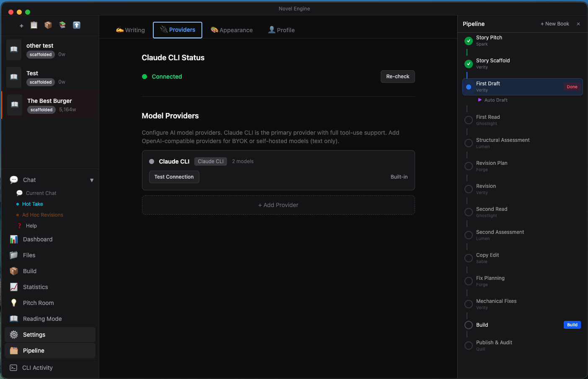Open Help in the Chat section
This screenshot has width=588, height=379.
pyautogui.click(x=31, y=226)
